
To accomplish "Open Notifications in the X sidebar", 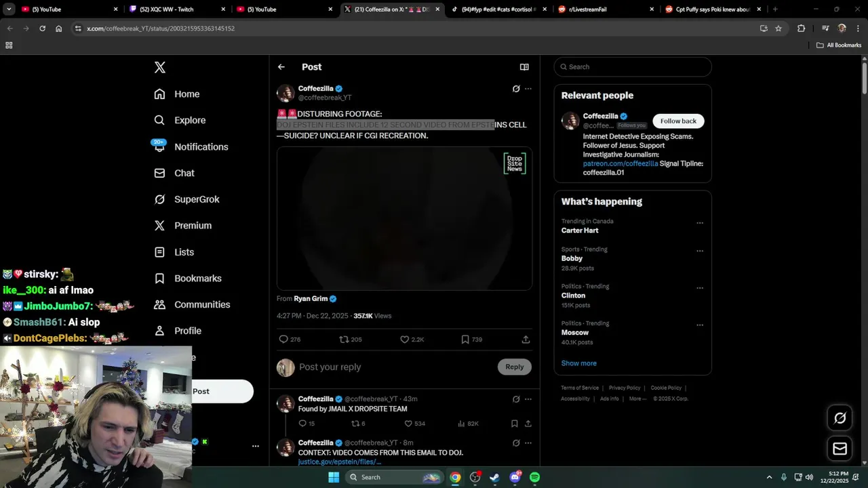I will click(191, 146).
